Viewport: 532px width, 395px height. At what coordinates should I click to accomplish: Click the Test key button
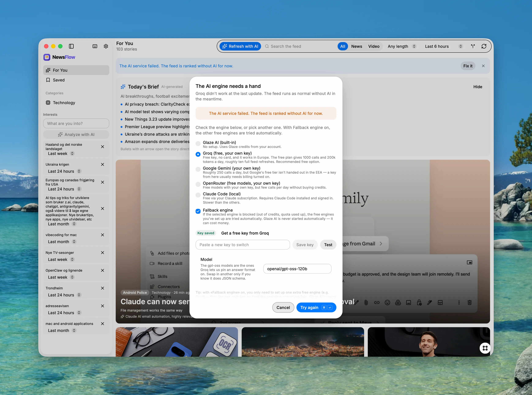tap(328, 245)
